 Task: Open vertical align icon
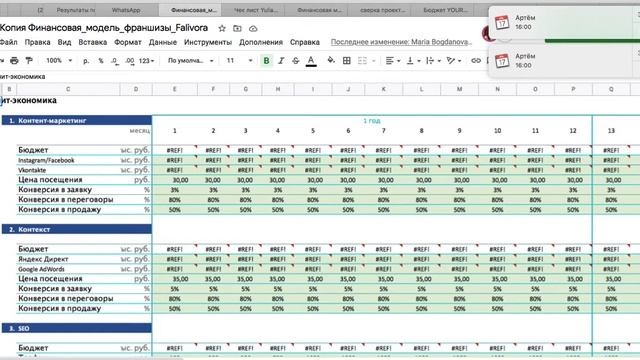[x=410, y=60]
